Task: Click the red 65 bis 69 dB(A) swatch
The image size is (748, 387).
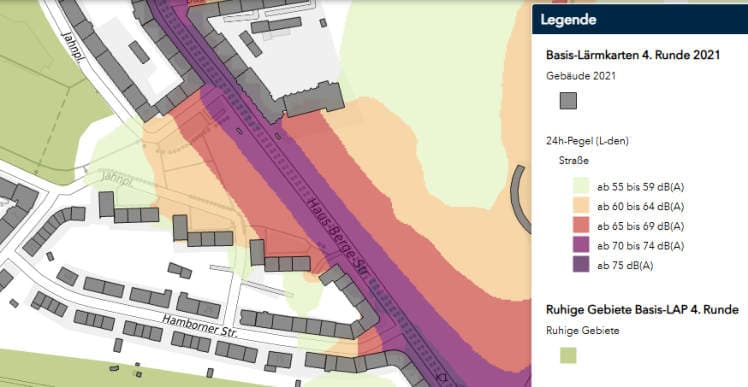Action: (x=581, y=226)
